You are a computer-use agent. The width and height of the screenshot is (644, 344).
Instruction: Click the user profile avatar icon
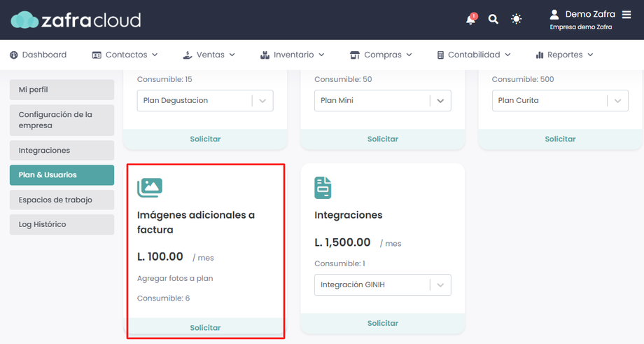point(554,15)
